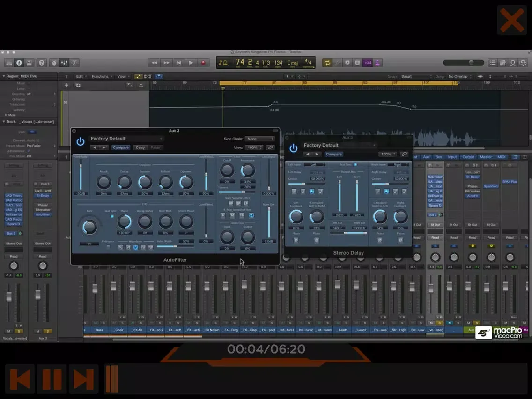The width and height of the screenshot is (532, 399).
Task: Adjust the AutoFilter Main Out slider
Action: [269, 223]
